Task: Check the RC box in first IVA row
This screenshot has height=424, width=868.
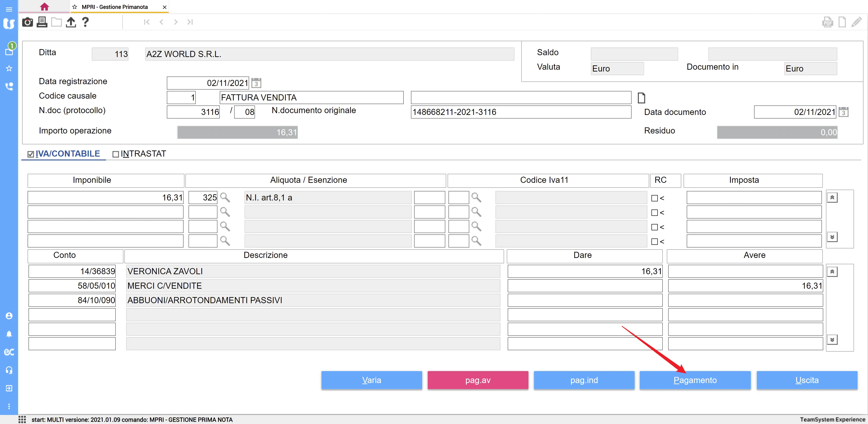Action: [654, 198]
